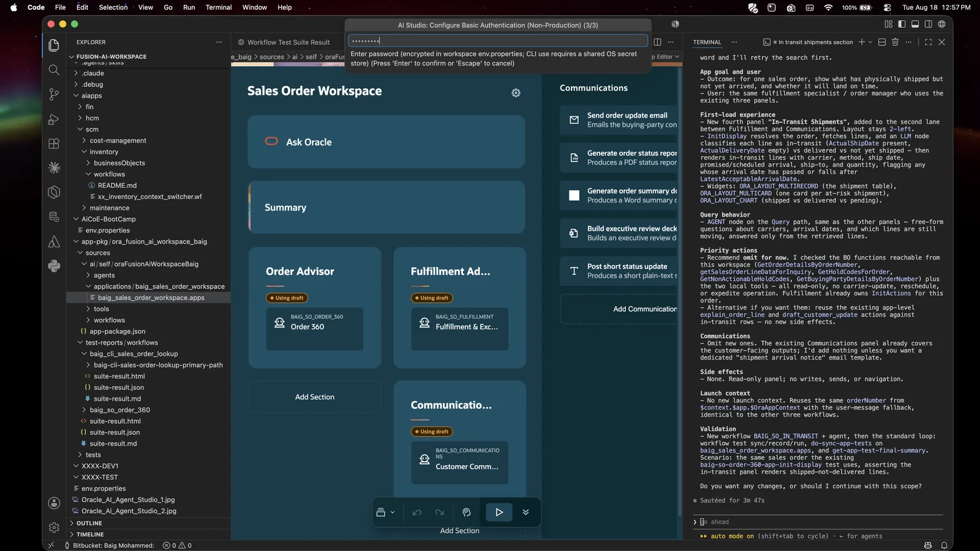This screenshot has height=551, width=980.
Task: Kill terminal with the trash icon
Action: tap(895, 42)
